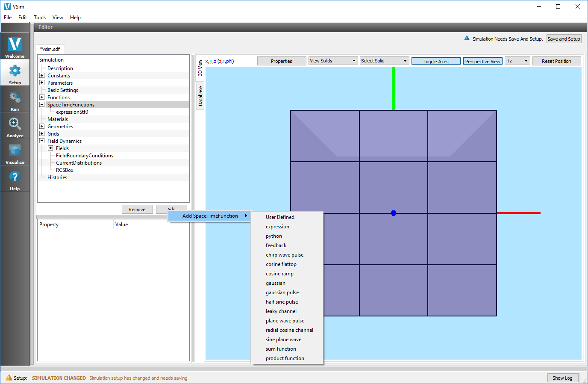Click the Remove button

pos(137,210)
